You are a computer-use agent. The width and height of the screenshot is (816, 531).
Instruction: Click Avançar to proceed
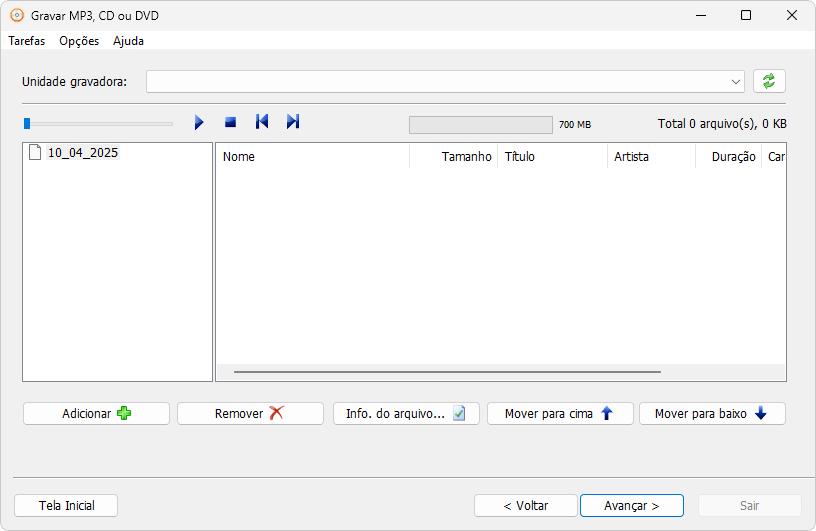[x=631, y=505]
